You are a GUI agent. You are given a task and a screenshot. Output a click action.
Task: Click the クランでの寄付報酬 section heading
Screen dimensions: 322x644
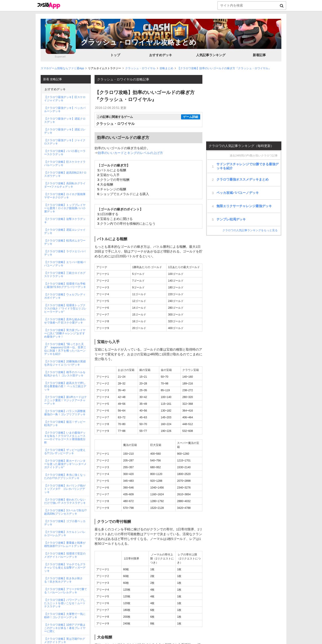[x=114, y=522]
